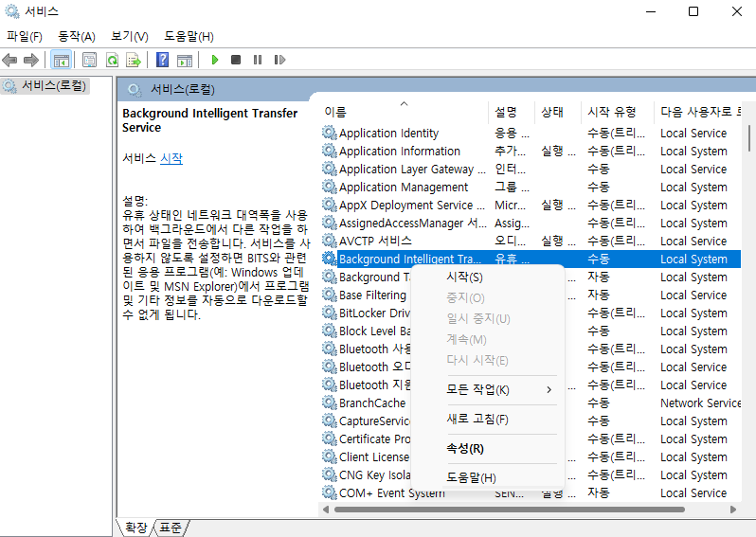Click the gear icon beside Certificate Propagation row
The width and height of the screenshot is (756, 537).
[330, 439]
